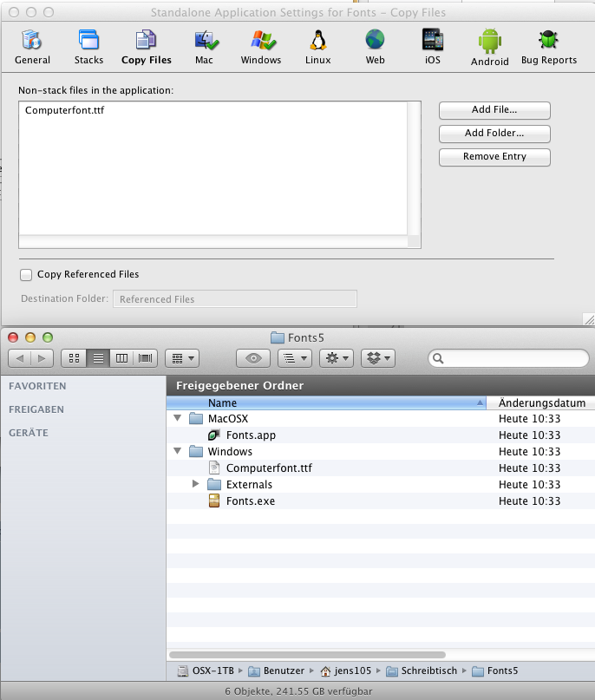The image size is (595, 700).
Task: Open the iOS settings pane
Action: click(x=433, y=45)
